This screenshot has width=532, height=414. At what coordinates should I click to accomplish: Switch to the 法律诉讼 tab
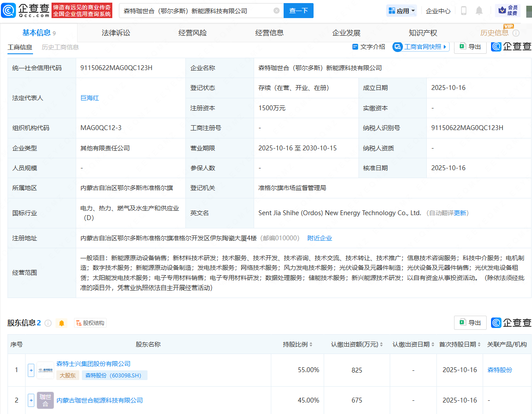(115, 32)
